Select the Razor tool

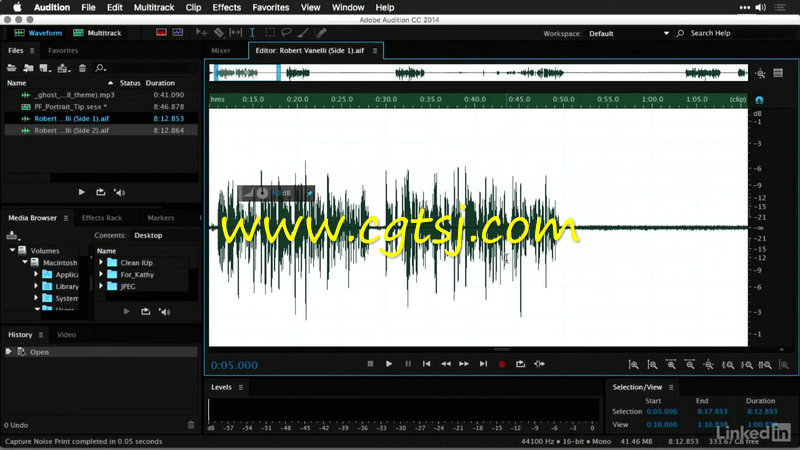tap(219, 33)
